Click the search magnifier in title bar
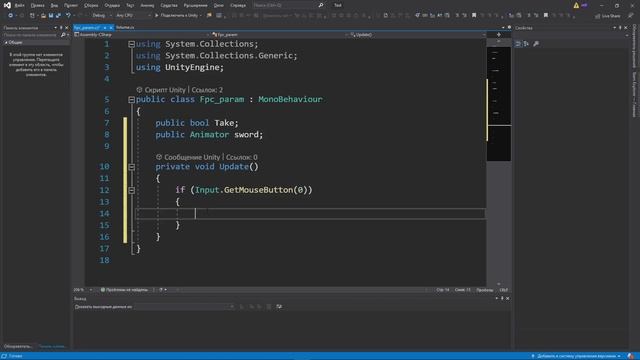The image size is (640, 360). 321,5
